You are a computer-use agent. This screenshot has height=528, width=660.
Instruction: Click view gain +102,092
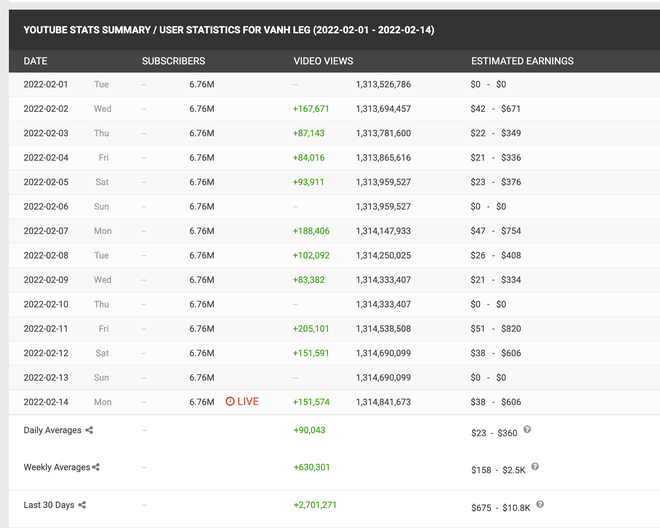click(311, 255)
